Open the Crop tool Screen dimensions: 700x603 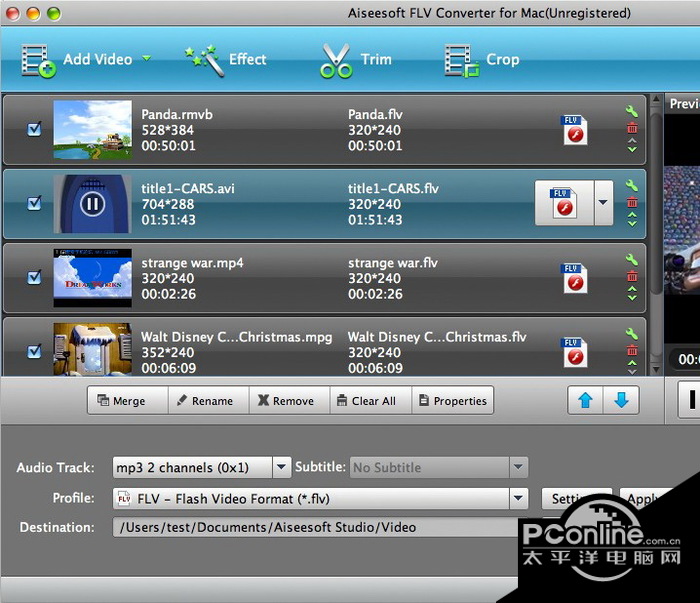[x=482, y=60]
